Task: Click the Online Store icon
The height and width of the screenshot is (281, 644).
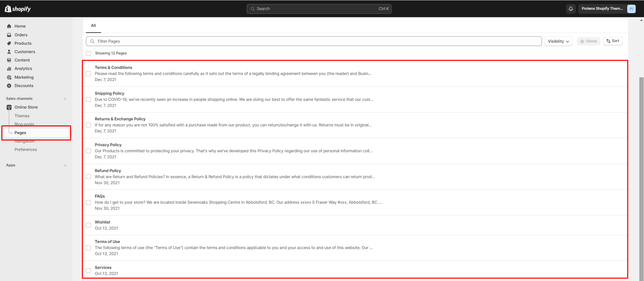Action: click(x=9, y=107)
